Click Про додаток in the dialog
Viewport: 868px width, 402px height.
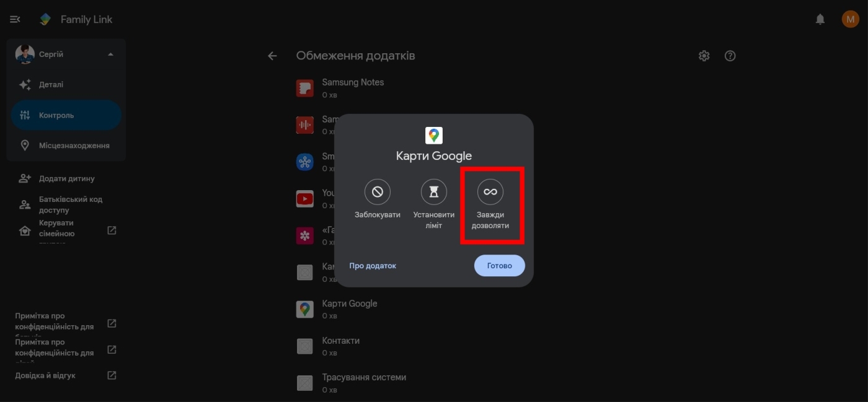[373, 266]
